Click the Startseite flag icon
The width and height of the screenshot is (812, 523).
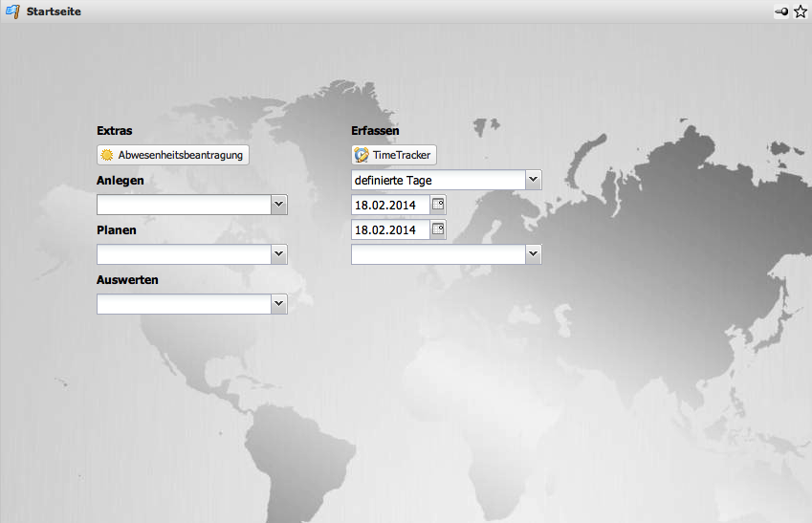click(x=12, y=11)
